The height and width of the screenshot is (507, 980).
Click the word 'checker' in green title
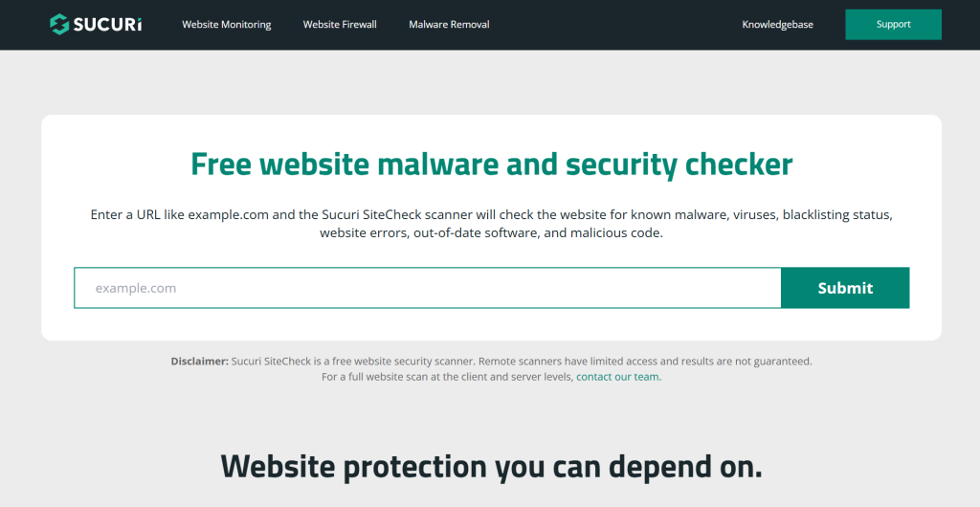pos(739,164)
